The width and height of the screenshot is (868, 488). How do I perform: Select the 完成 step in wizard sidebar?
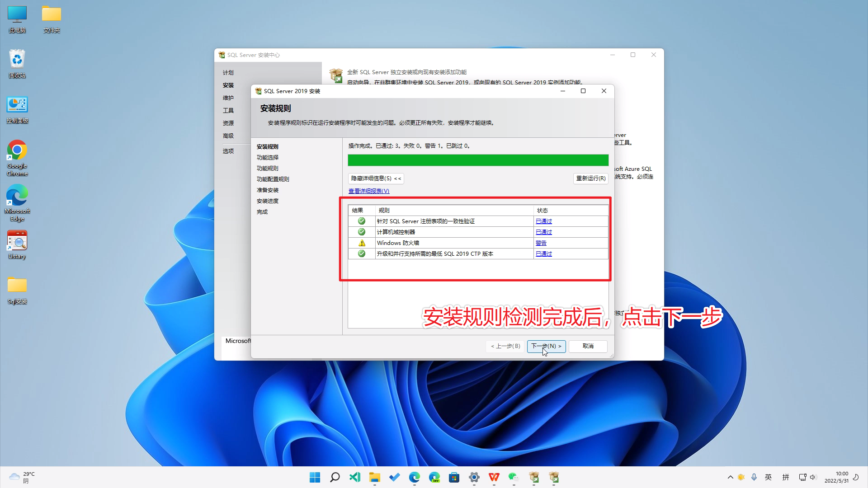tap(262, 211)
